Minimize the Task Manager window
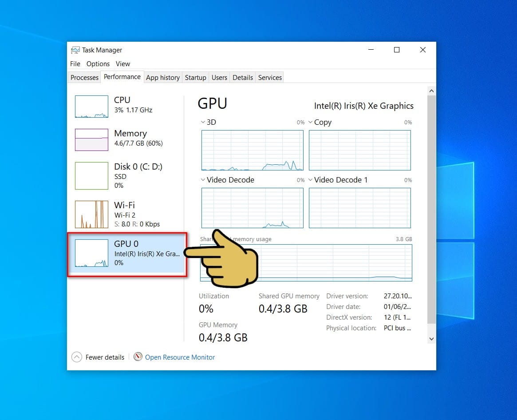 pos(371,50)
